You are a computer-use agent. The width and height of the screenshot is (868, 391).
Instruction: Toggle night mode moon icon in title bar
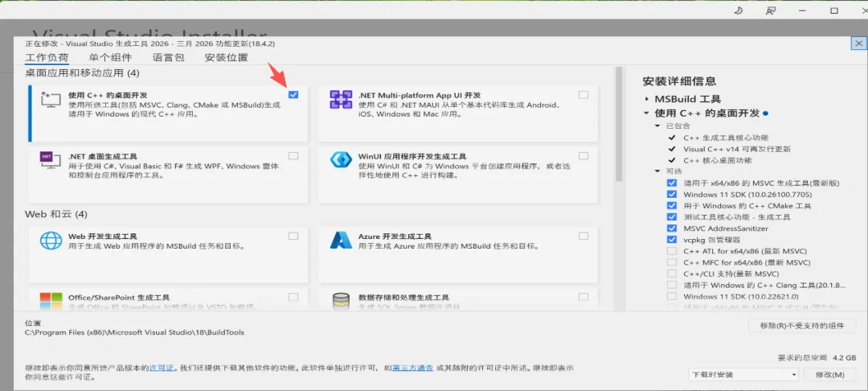point(739,10)
